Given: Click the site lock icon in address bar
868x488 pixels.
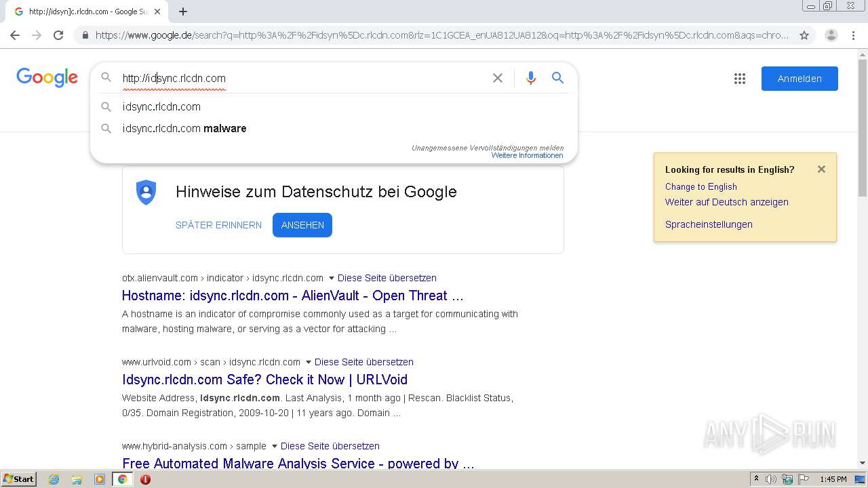Looking at the screenshot, I should click(x=85, y=35).
